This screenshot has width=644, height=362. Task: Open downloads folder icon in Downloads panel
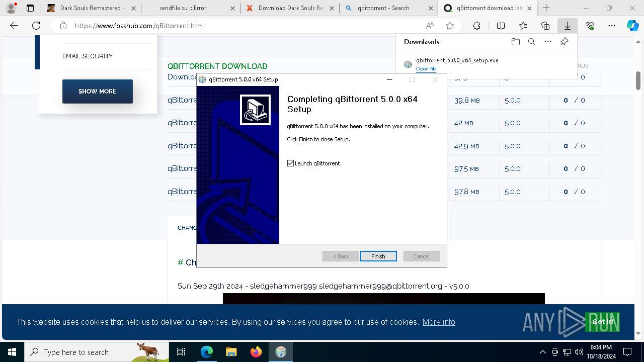(515, 42)
